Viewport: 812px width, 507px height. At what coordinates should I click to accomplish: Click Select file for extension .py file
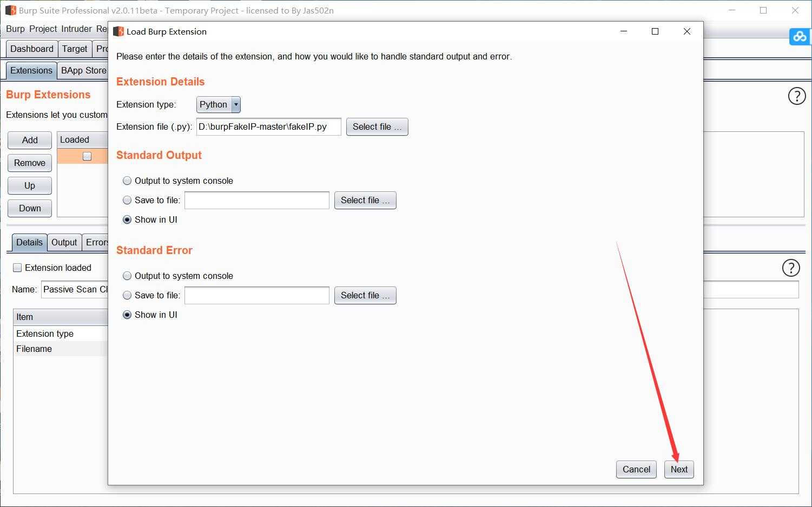pyautogui.click(x=377, y=126)
